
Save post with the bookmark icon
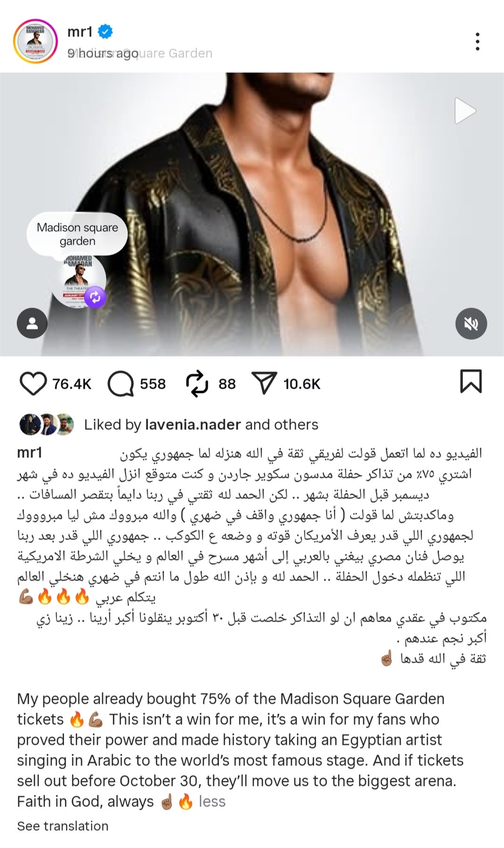click(x=471, y=381)
